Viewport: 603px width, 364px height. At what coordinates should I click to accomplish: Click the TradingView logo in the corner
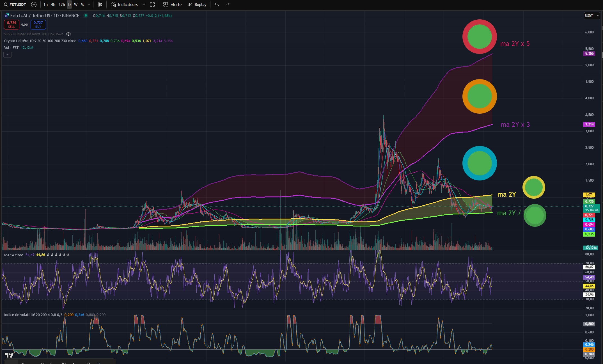pyautogui.click(x=9, y=355)
